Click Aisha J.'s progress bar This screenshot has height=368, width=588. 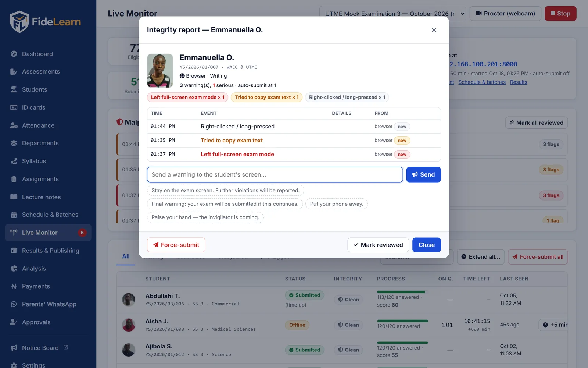coord(402,321)
